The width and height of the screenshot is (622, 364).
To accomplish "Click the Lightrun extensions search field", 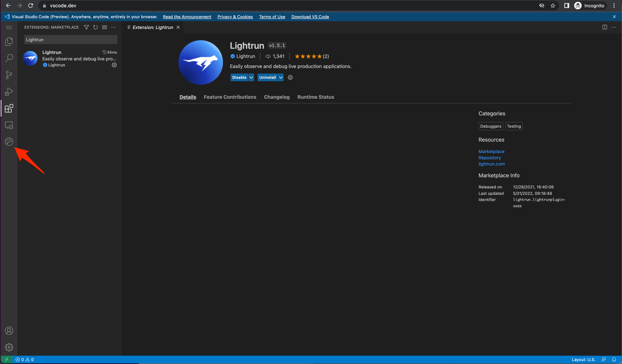I will click(71, 40).
